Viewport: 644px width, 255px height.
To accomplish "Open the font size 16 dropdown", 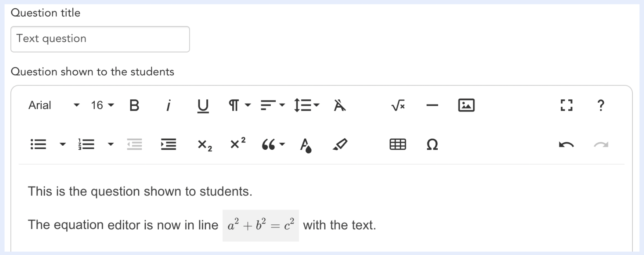I will click(102, 105).
